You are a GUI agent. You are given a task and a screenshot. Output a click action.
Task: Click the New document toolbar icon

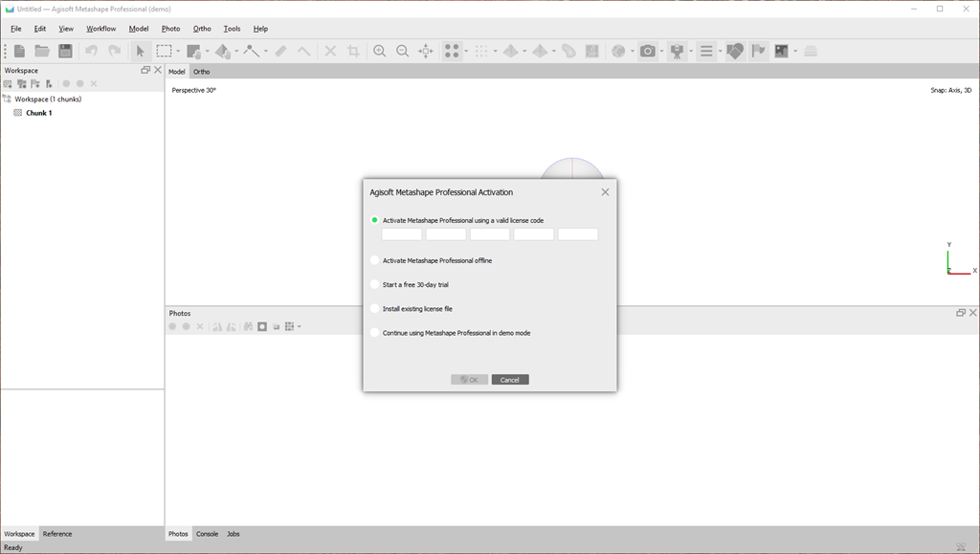(x=19, y=52)
